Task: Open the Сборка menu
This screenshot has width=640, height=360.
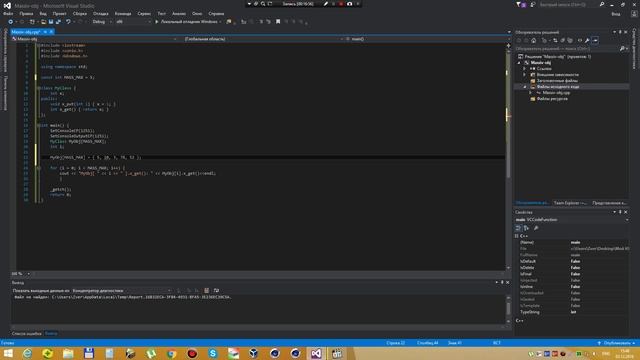Action: 80,13
